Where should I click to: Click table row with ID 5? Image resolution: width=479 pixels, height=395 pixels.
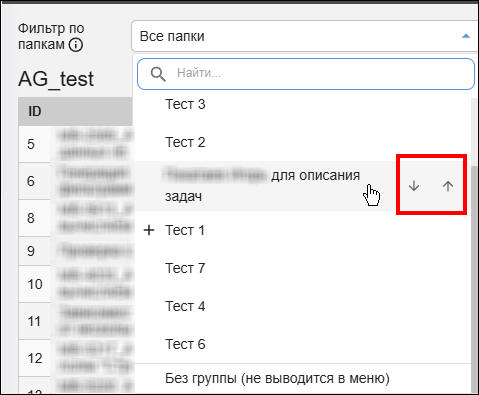[x=76, y=144]
